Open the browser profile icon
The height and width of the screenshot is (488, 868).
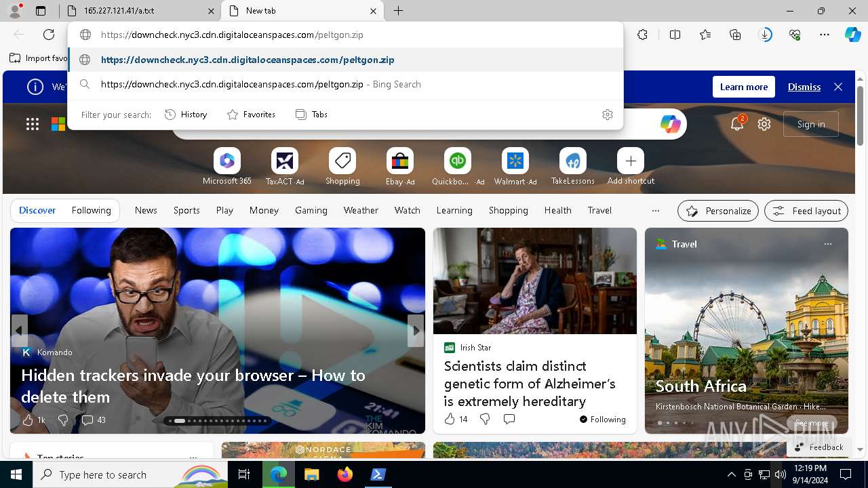[x=15, y=11]
